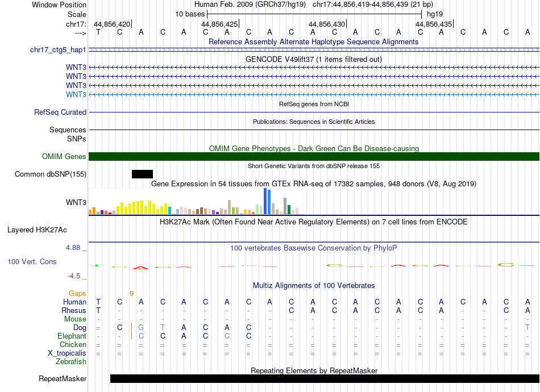540x392 pixels.
Task: Select the Human species label
Action: click(x=74, y=302)
